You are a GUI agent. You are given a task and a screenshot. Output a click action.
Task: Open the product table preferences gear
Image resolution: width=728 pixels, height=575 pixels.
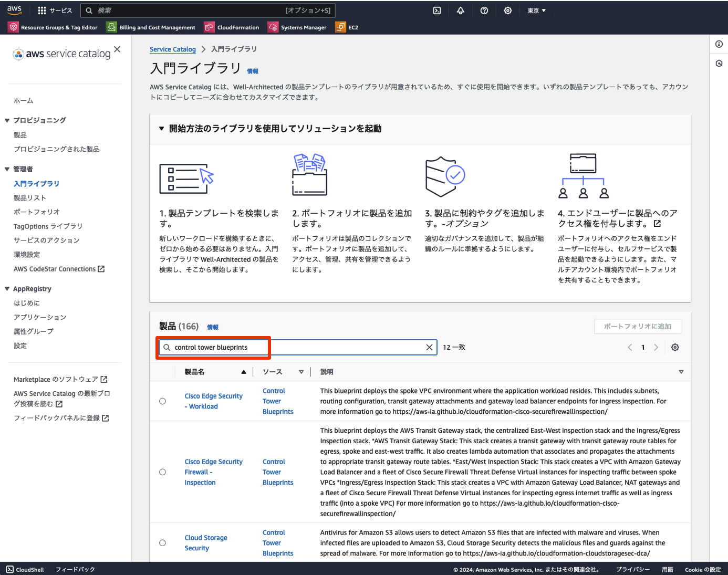675,347
